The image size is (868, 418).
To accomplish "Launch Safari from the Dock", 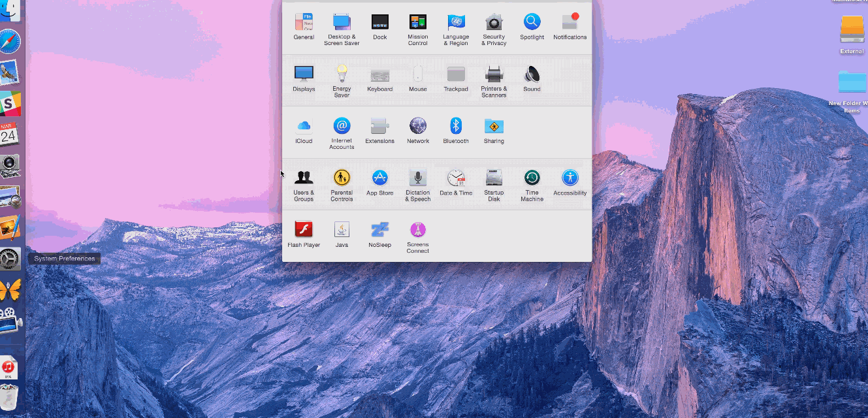I will pyautogui.click(x=10, y=42).
